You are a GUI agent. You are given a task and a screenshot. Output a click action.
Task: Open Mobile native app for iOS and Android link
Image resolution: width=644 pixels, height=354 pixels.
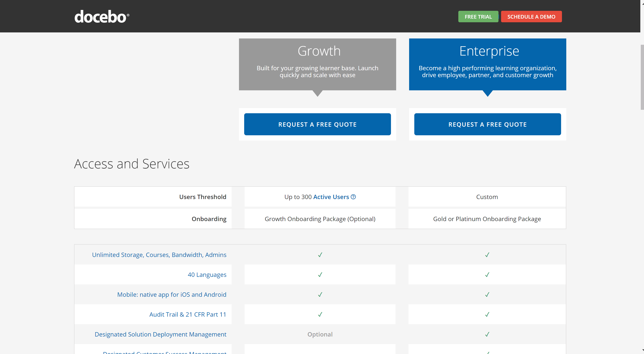click(x=172, y=294)
